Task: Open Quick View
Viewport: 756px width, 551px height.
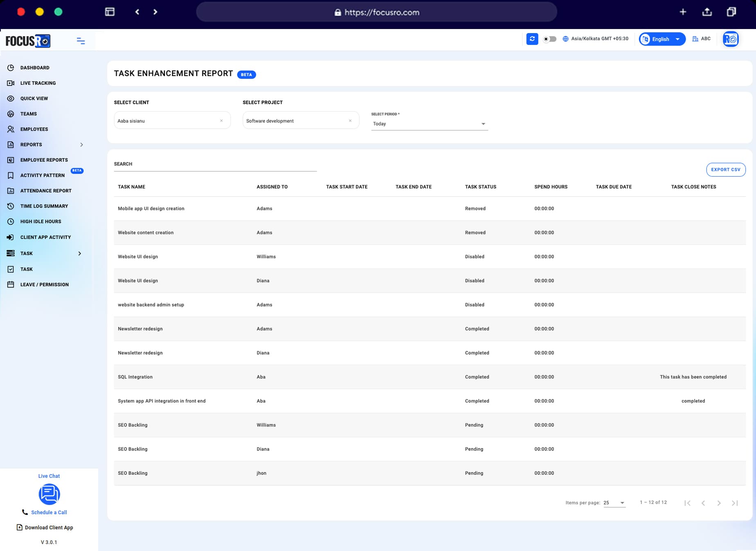Action: tap(35, 98)
